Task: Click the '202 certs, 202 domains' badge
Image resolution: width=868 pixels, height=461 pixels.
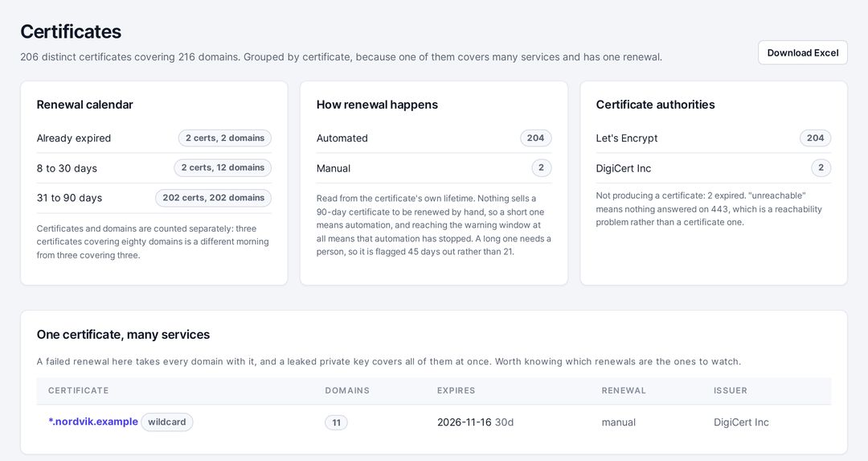Action: tap(213, 198)
